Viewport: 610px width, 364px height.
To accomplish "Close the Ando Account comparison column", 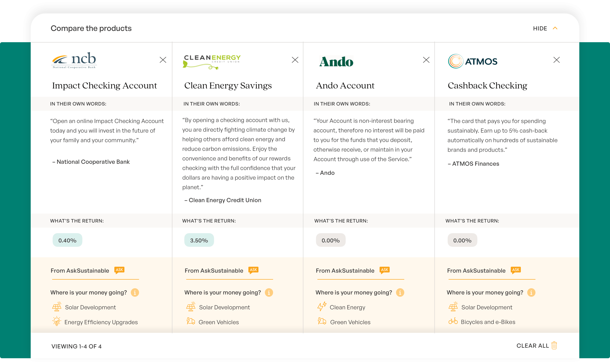I will click(426, 60).
